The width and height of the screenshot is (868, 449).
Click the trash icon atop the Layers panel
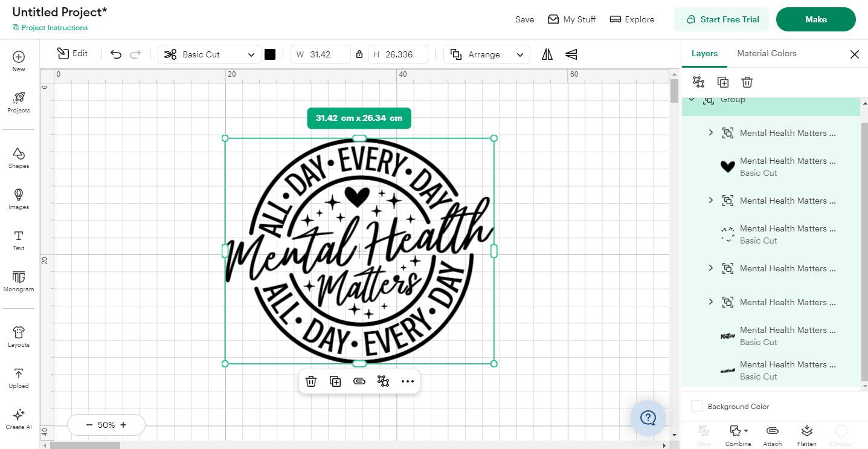click(747, 82)
